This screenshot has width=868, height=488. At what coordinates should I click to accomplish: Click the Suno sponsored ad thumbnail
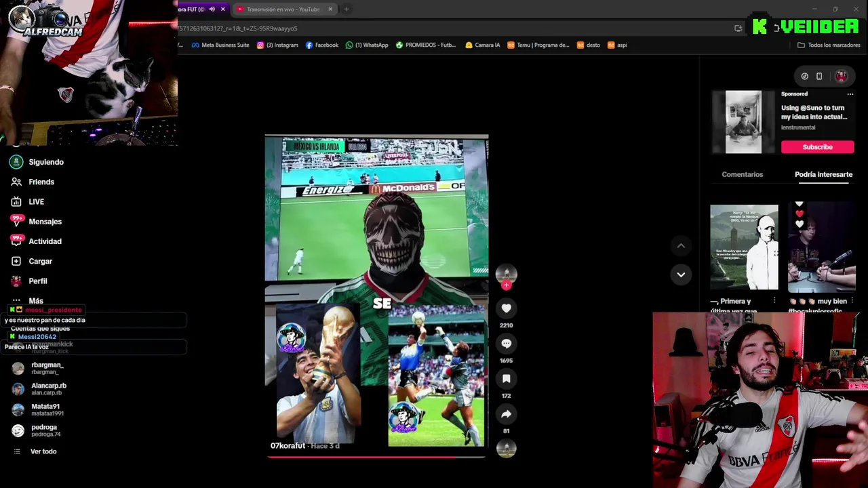[x=743, y=122]
